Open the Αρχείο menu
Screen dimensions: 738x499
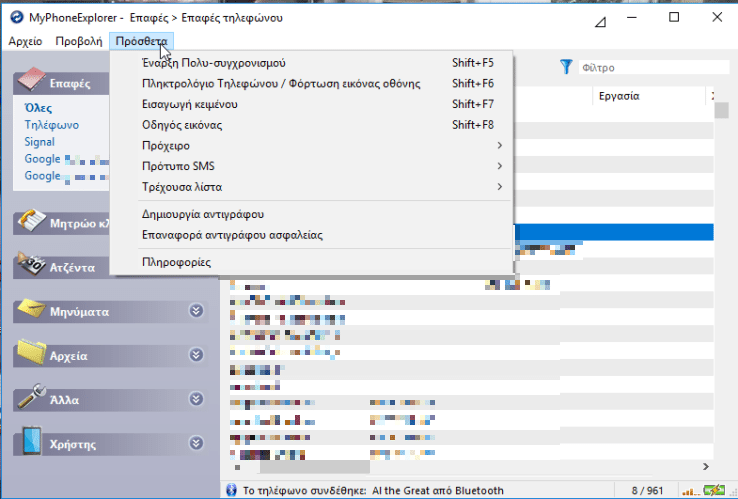point(25,41)
